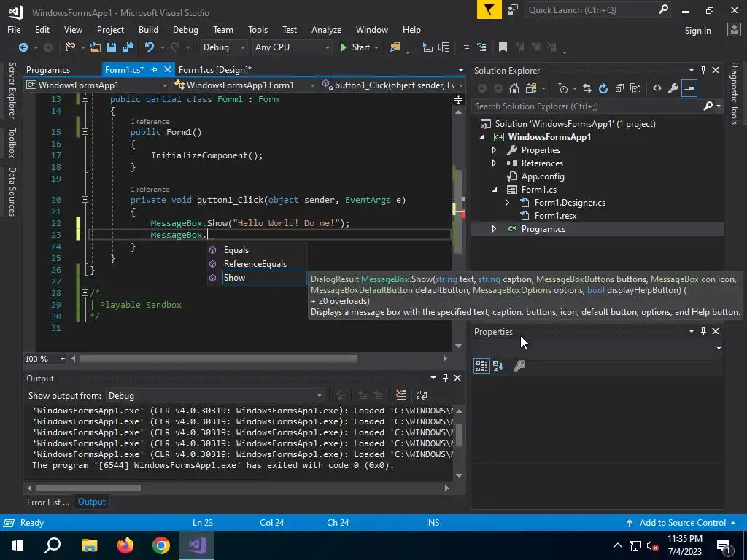
Task: Open the Analyze menu
Action: point(326,29)
